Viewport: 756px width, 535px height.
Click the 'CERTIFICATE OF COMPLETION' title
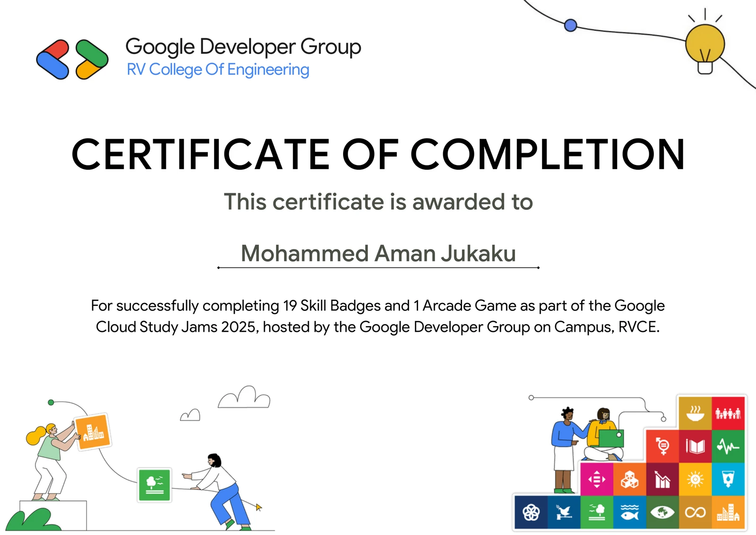tap(378, 154)
